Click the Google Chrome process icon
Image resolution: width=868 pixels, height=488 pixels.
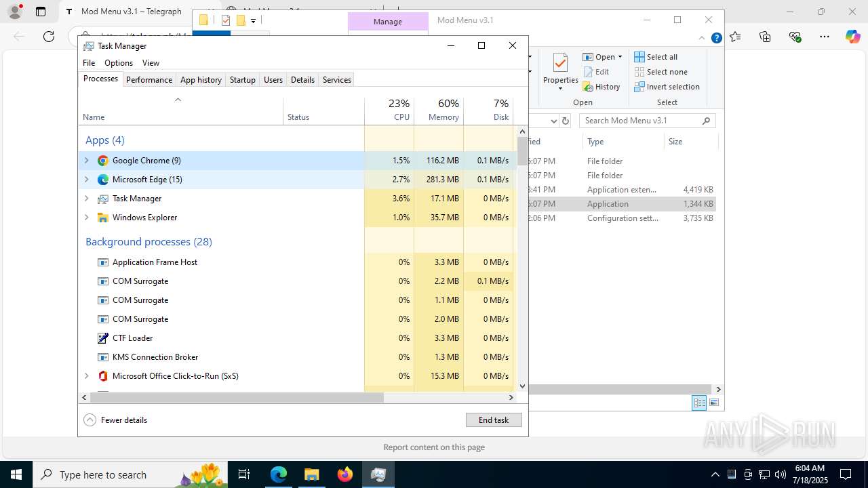pos(103,161)
